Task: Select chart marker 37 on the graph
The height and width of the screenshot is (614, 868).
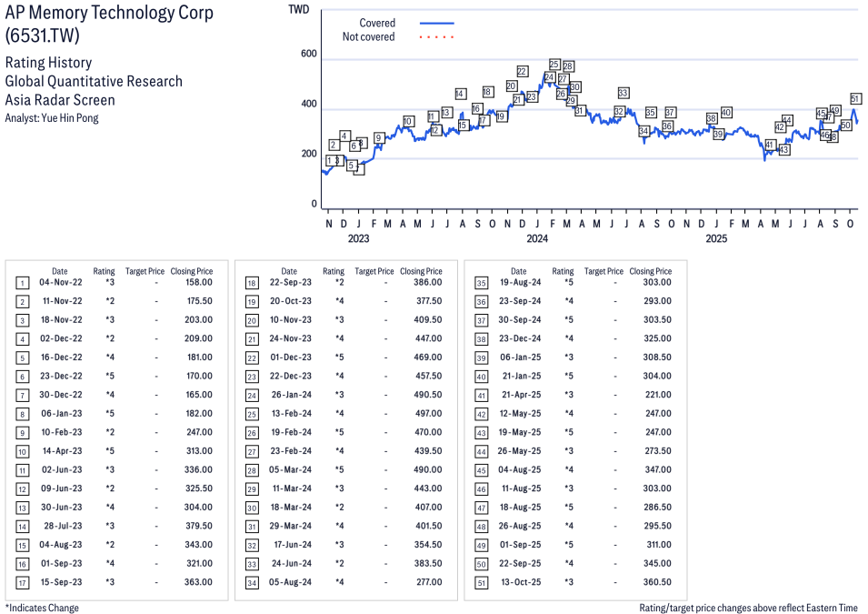Action: point(671,112)
